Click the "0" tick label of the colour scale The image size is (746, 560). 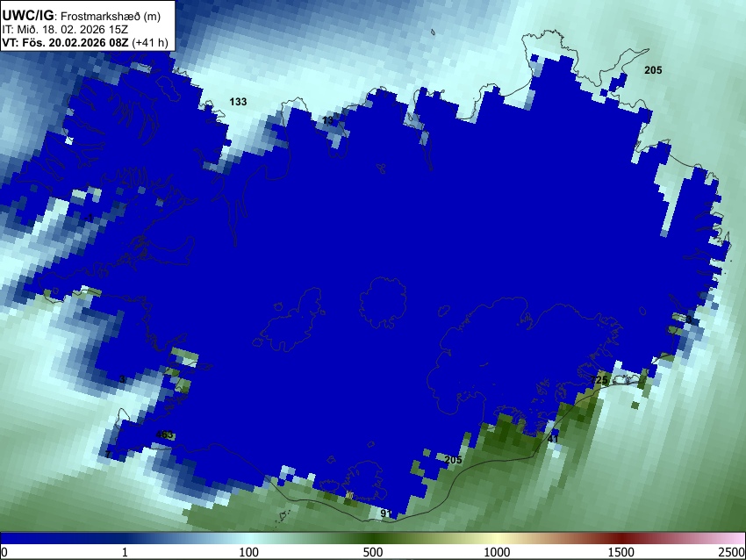pos(4,552)
